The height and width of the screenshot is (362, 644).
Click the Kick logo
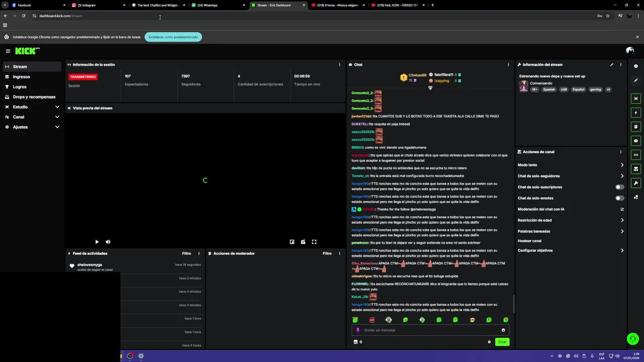pos(27,51)
